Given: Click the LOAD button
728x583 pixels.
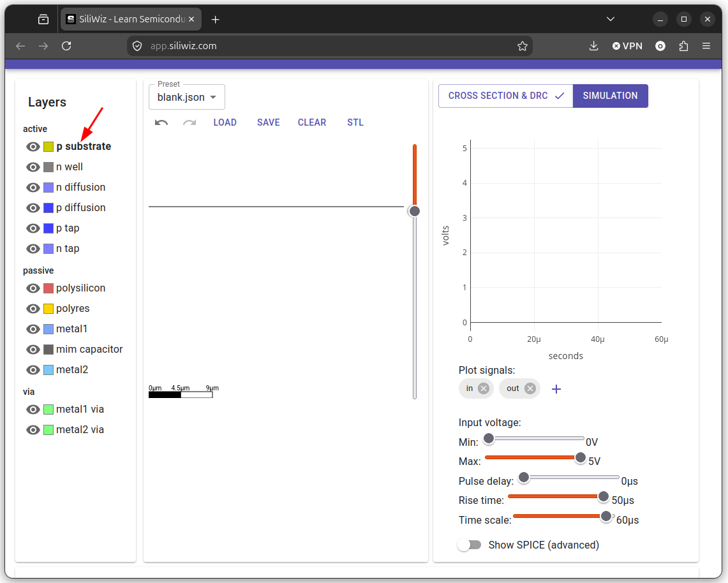Looking at the screenshot, I should point(225,122).
